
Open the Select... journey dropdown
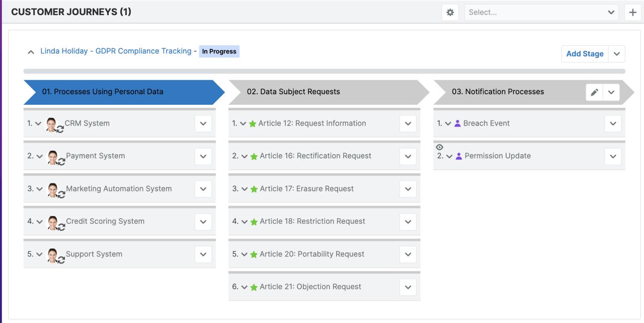coord(541,13)
